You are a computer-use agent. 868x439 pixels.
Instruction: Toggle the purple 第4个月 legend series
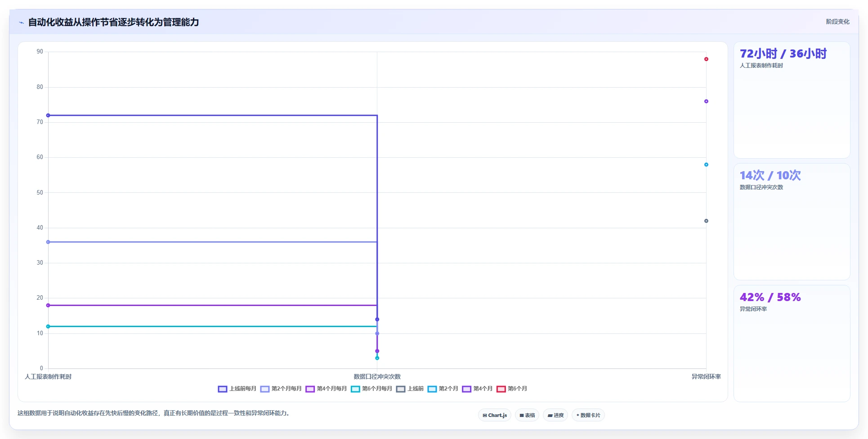478,389
